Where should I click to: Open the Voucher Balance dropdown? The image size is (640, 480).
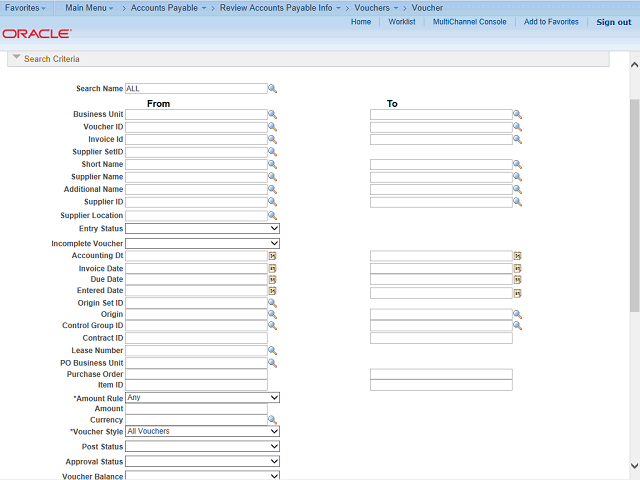point(202,476)
